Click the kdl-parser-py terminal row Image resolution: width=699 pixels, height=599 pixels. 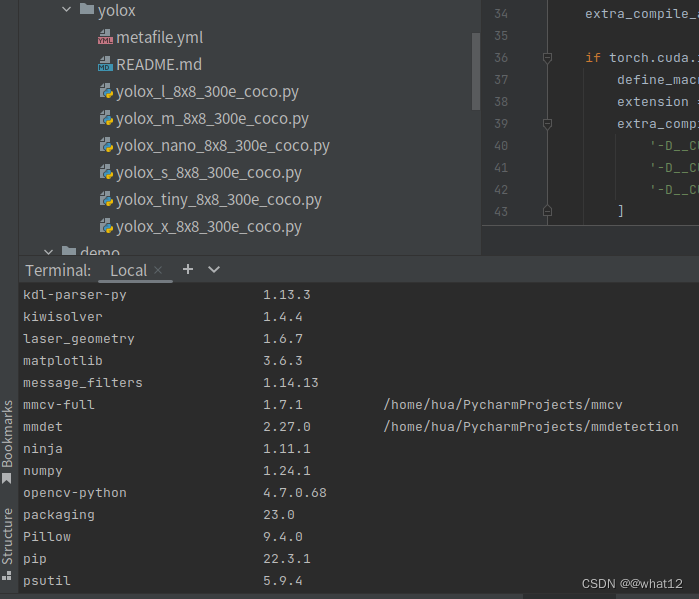tap(167, 295)
